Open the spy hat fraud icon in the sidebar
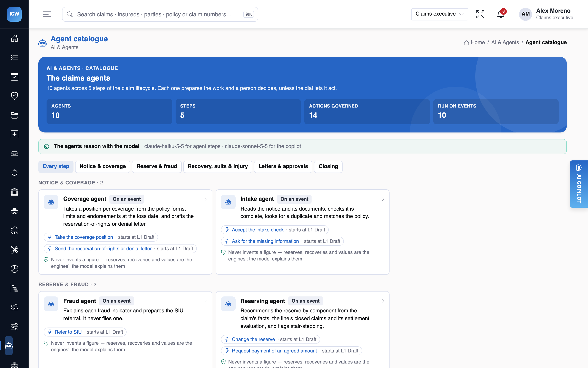The image size is (588, 368). [x=14, y=211]
